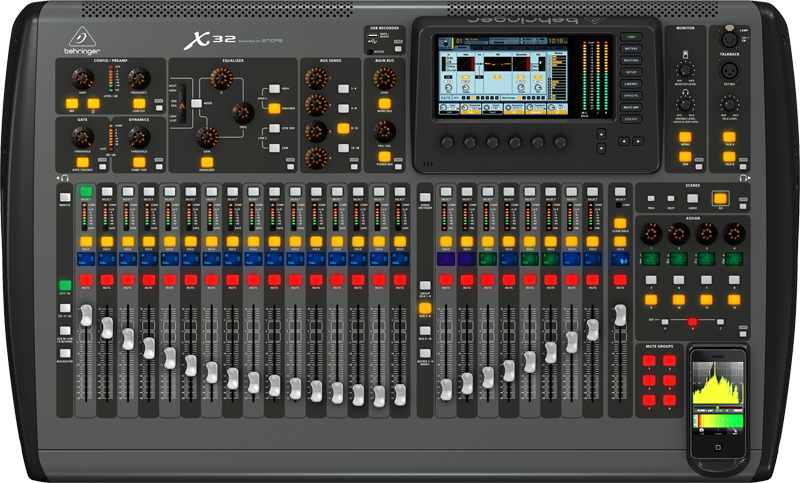Toggle the Equalizer on/off button
The image size is (800, 483).
click(x=209, y=163)
